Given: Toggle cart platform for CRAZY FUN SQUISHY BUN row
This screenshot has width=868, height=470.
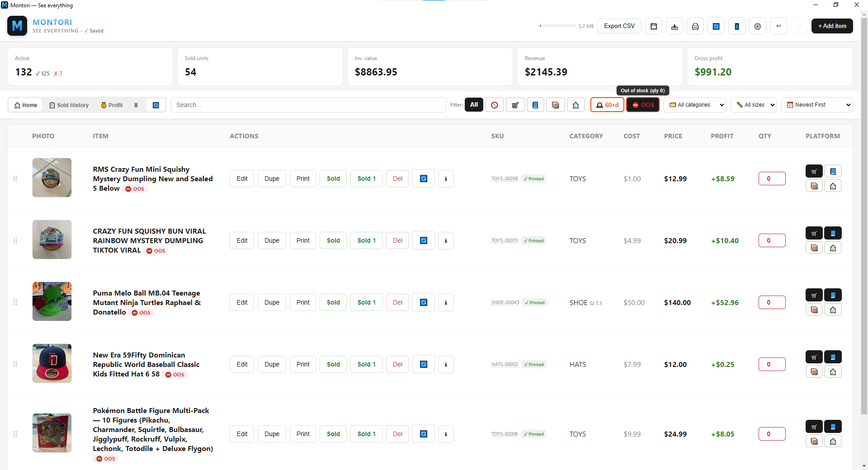Looking at the screenshot, I should (x=814, y=233).
